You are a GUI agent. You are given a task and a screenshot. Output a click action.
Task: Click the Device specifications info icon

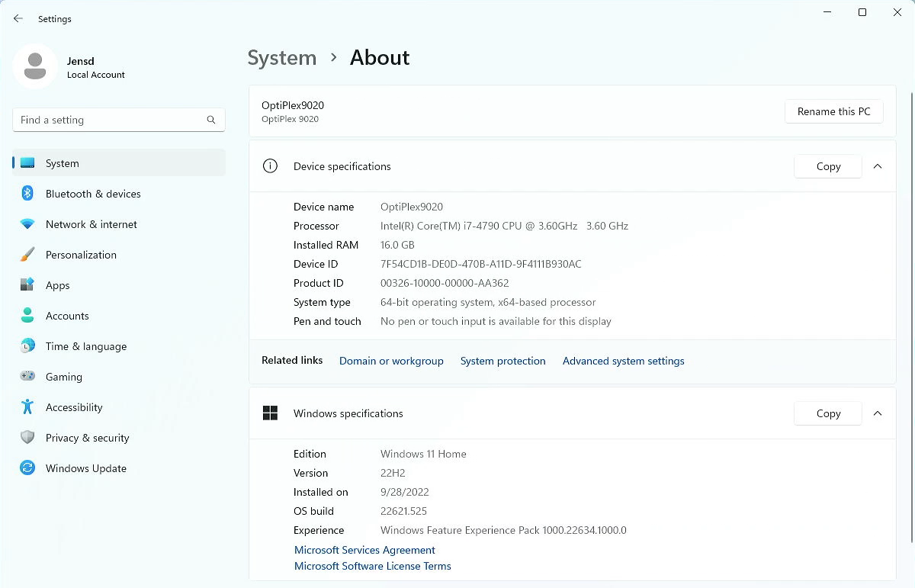[x=270, y=166]
